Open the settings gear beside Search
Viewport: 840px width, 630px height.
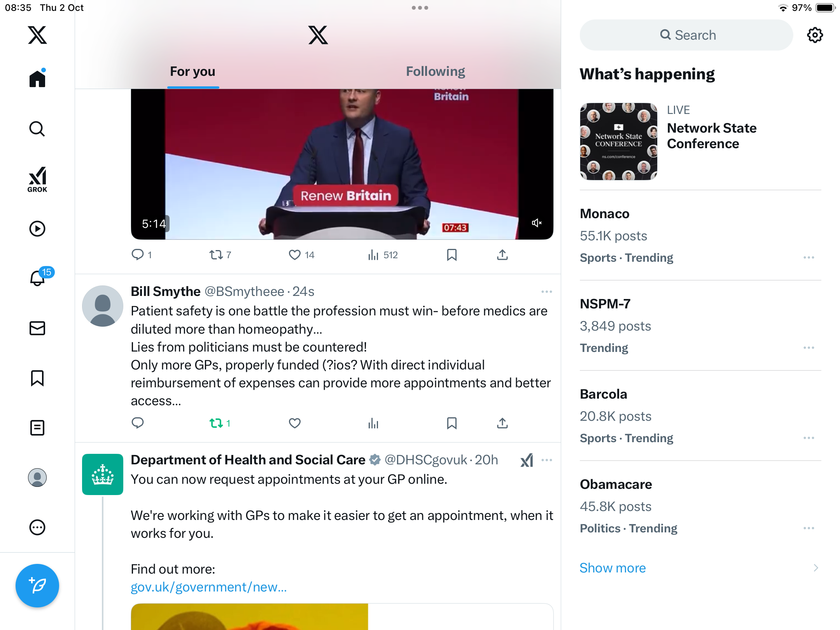point(815,35)
